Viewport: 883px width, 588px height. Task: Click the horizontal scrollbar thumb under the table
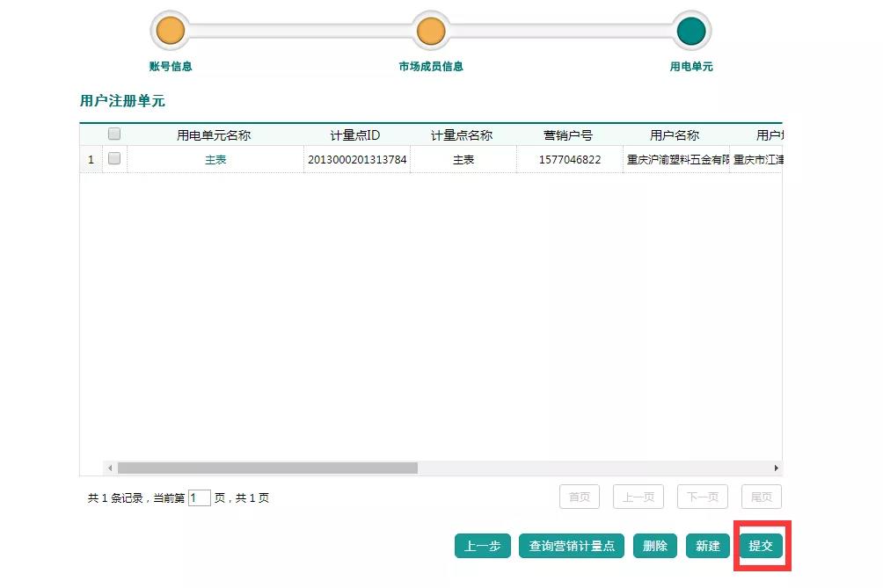click(x=267, y=468)
